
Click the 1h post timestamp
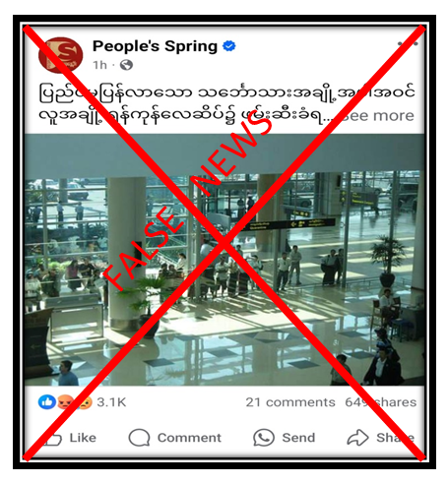(x=99, y=65)
